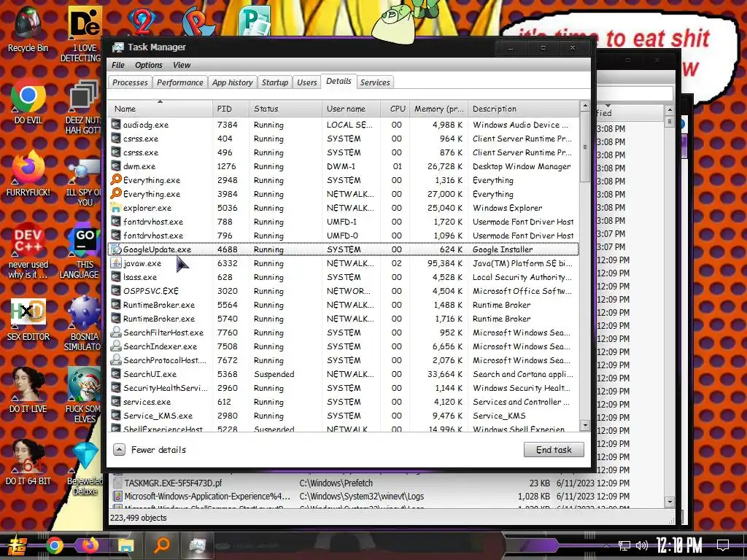The image size is (747, 560).
Task: Click the Task Manager scrollbar down arrow
Action: coord(585,425)
